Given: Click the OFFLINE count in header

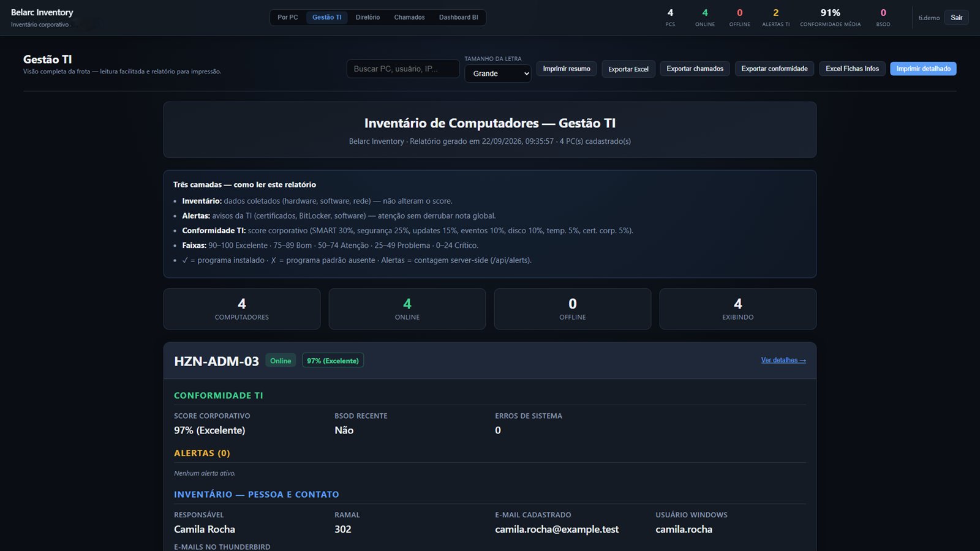Looking at the screenshot, I should 739,18.
